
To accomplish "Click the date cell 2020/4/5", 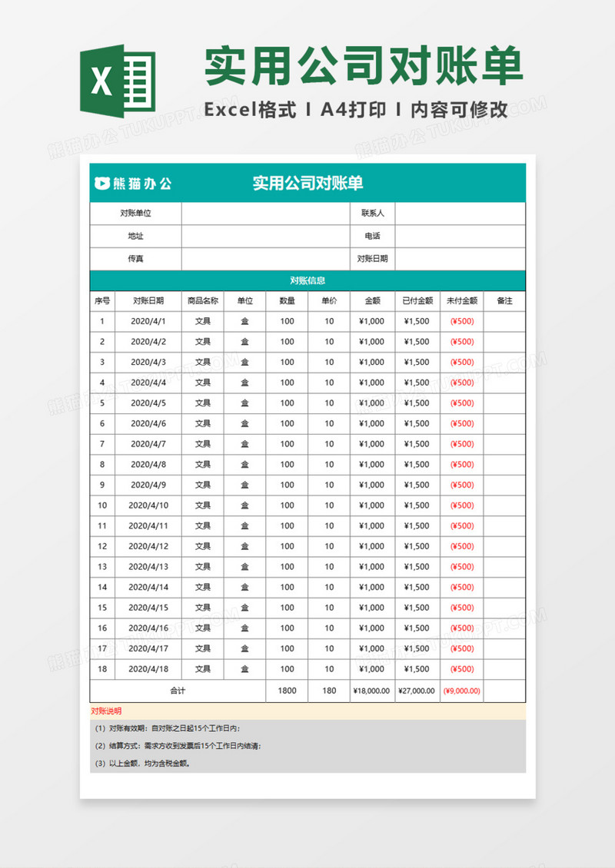I will [x=148, y=403].
